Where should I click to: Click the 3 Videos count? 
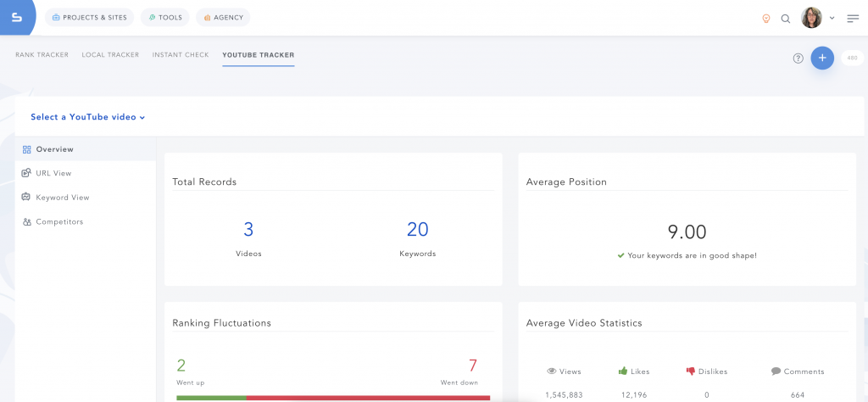(248, 229)
